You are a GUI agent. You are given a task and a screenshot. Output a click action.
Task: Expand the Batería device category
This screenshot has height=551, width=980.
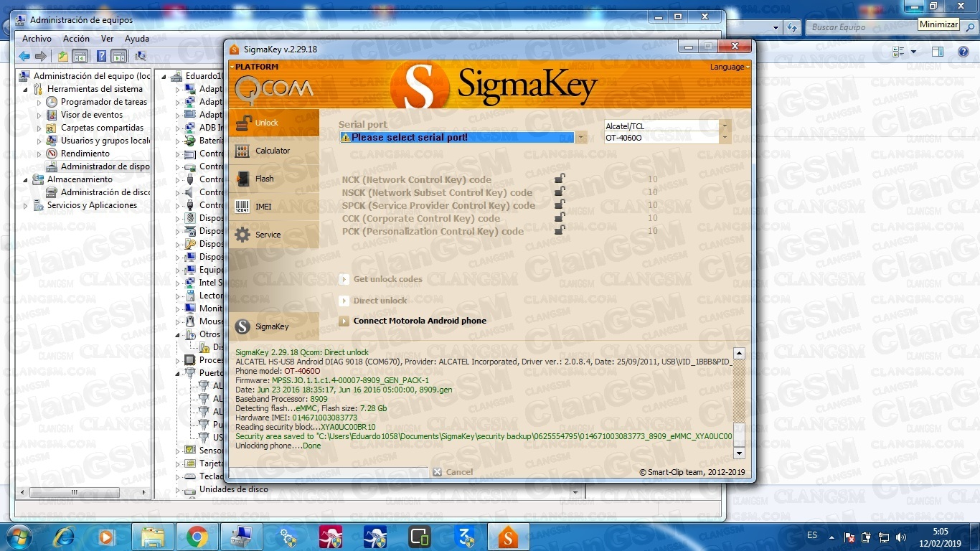(x=178, y=141)
